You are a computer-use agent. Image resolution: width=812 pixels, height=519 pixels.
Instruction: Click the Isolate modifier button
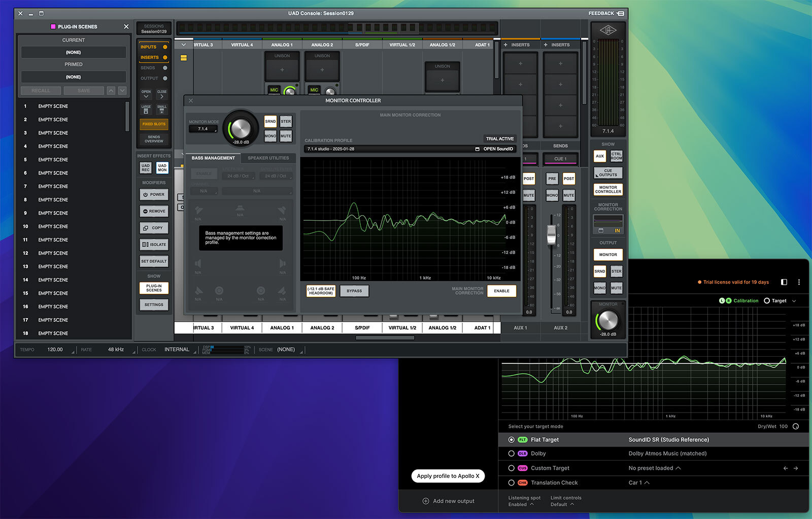154,245
